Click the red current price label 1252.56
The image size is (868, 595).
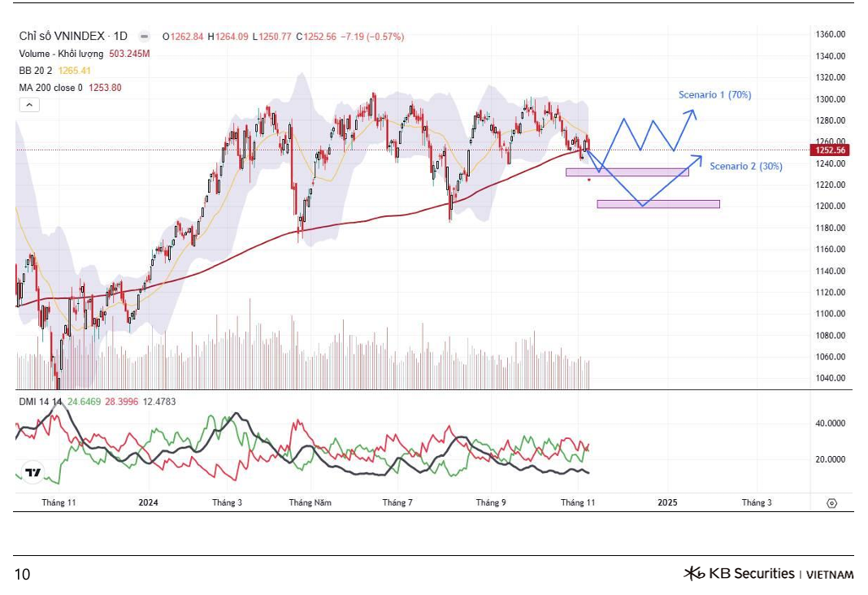tap(830, 150)
